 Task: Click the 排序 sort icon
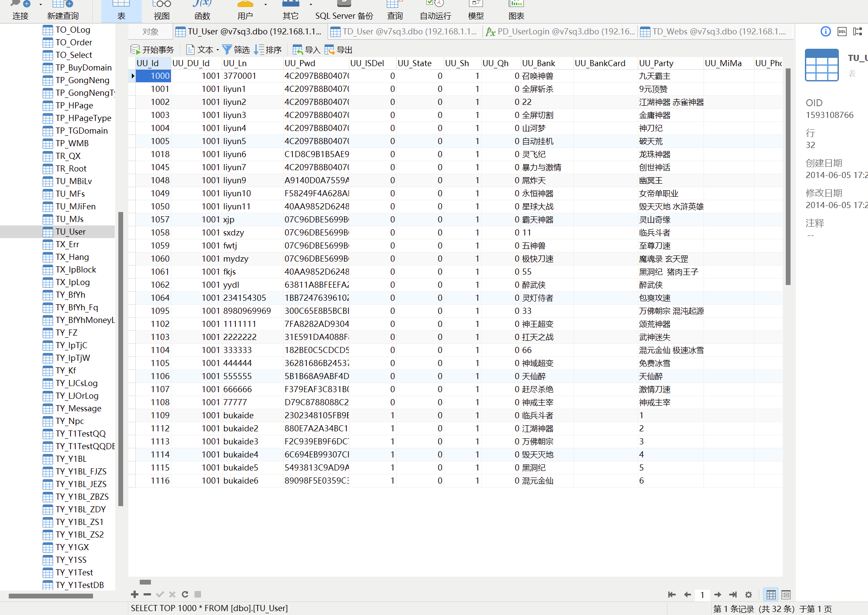click(259, 50)
